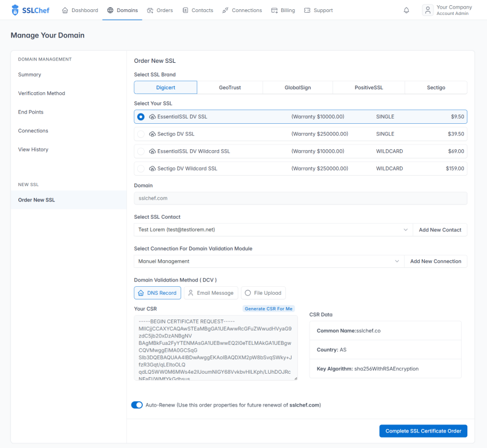Go to End Points in sidebar
Viewport: 487px width, 448px height.
(31, 112)
